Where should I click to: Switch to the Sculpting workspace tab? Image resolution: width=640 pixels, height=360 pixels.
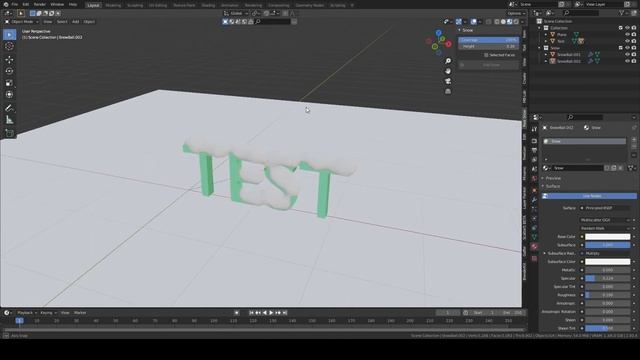[x=135, y=5]
